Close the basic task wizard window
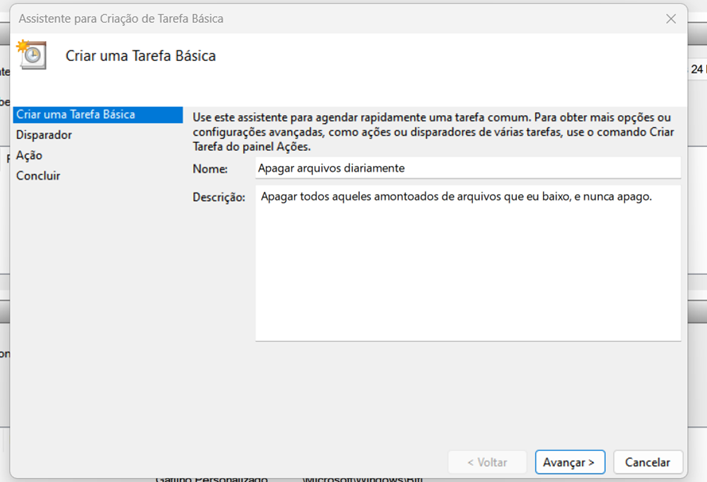 (x=671, y=19)
